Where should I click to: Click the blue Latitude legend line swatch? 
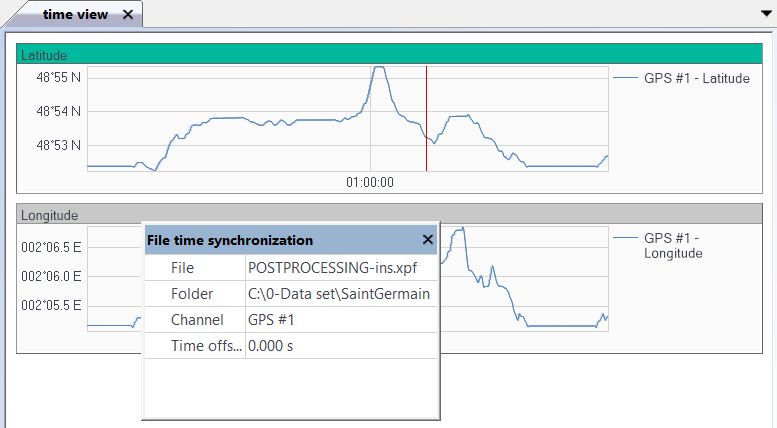pos(626,78)
